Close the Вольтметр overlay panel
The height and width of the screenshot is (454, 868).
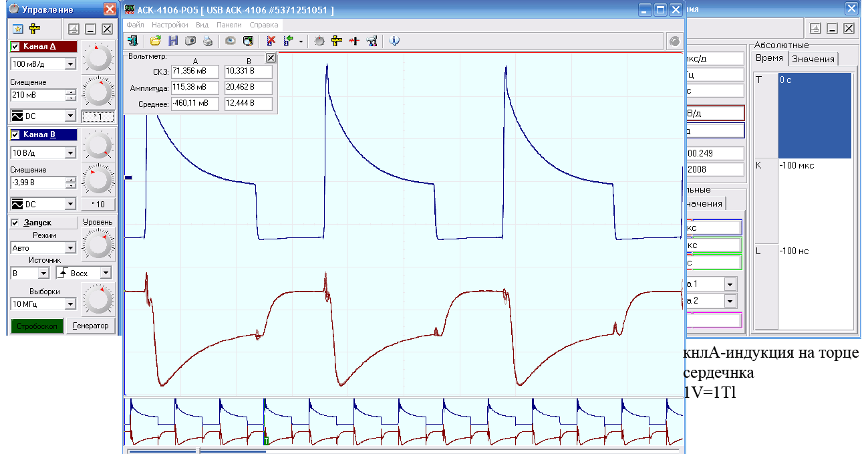tap(271, 58)
